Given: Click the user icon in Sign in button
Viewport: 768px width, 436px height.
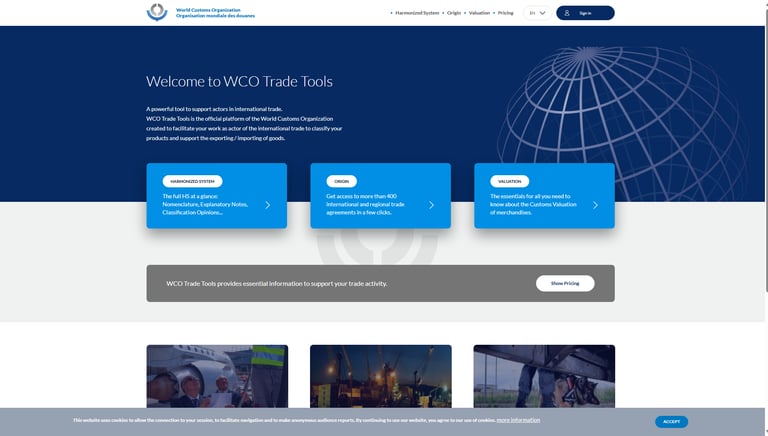Looking at the screenshot, I should point(567,13).
